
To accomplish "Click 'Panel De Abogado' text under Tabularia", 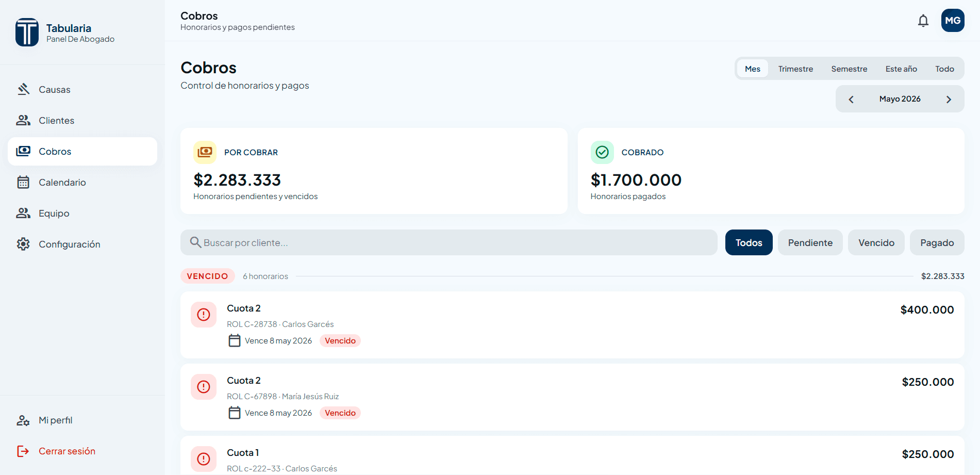I will (x=80, y=39).
